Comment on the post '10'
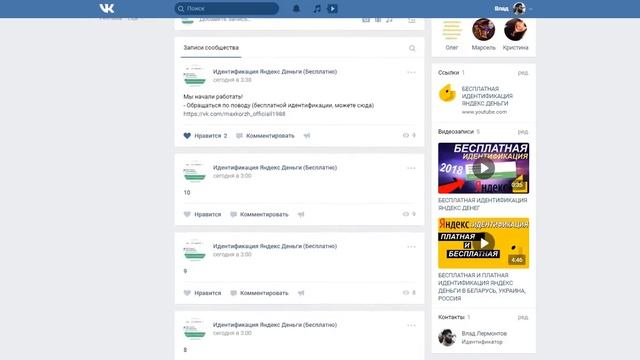This screenshot has height=360, width=640. tap(259, 214)
